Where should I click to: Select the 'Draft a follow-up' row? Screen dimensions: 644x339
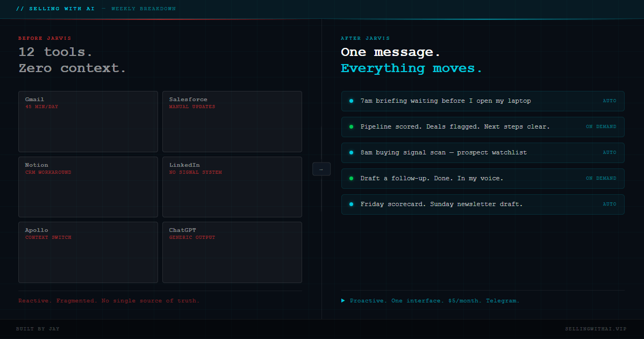coord(483,179)
